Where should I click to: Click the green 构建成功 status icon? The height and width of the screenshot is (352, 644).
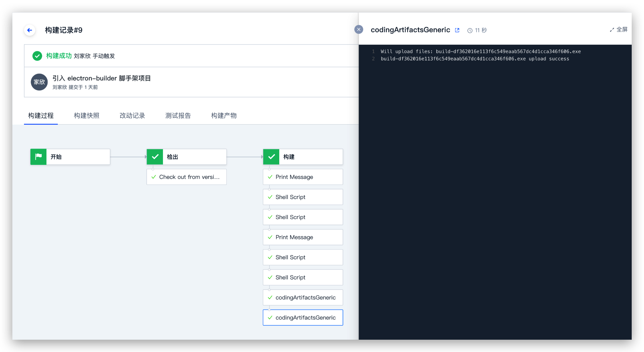(37, 56)
